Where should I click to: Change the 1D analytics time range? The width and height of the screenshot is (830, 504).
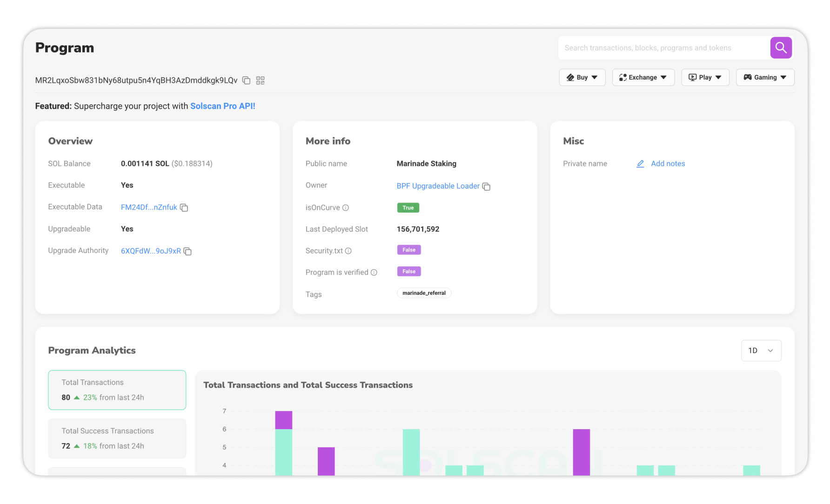[x=761, y=351]
